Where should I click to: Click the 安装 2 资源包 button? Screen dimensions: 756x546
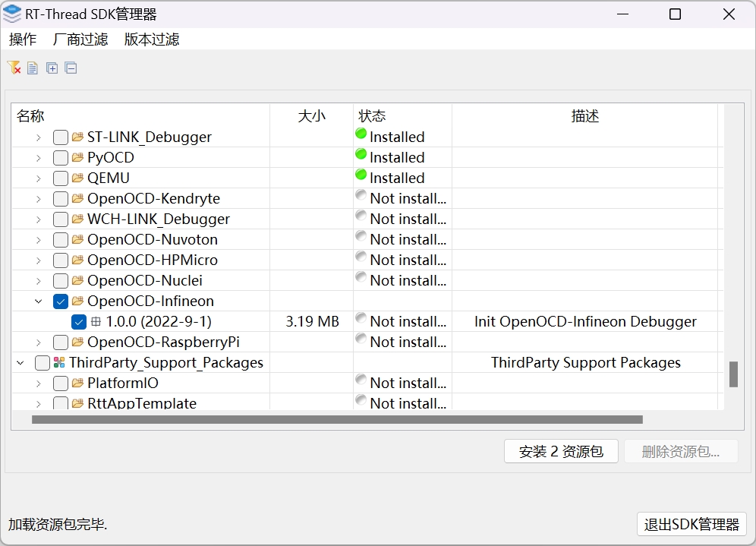pyautogui.click(x=561, y=452)
